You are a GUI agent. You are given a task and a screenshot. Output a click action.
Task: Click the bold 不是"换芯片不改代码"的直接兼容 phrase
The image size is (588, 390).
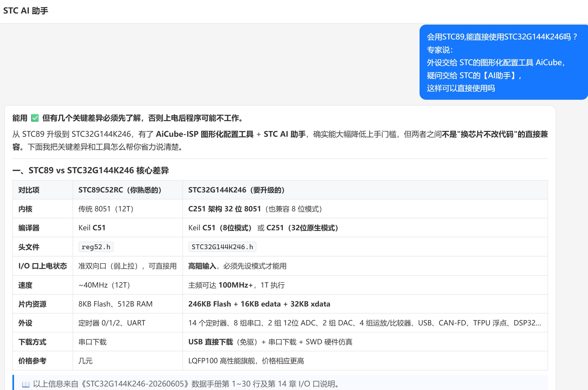click(495, 134)
